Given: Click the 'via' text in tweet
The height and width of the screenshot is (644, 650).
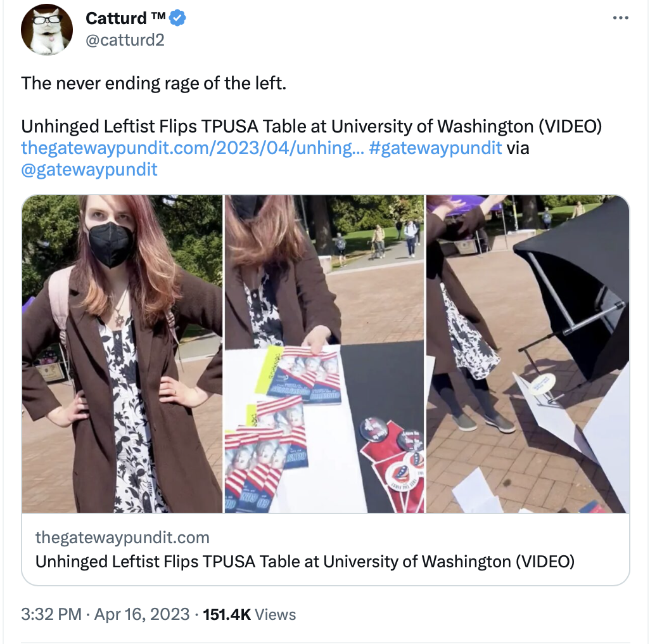Looking at the screenshot, I should pyautogui.click(x=518, y=148).
